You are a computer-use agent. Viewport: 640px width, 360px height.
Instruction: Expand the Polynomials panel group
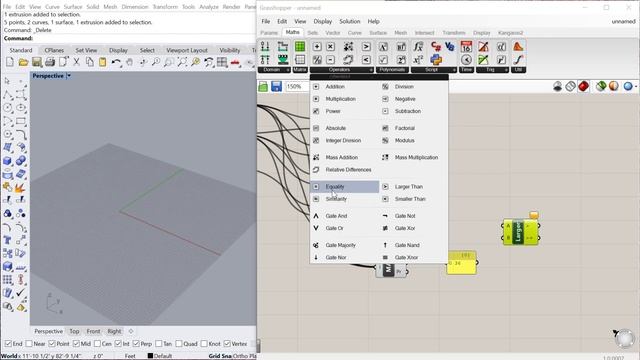(392, 70)
